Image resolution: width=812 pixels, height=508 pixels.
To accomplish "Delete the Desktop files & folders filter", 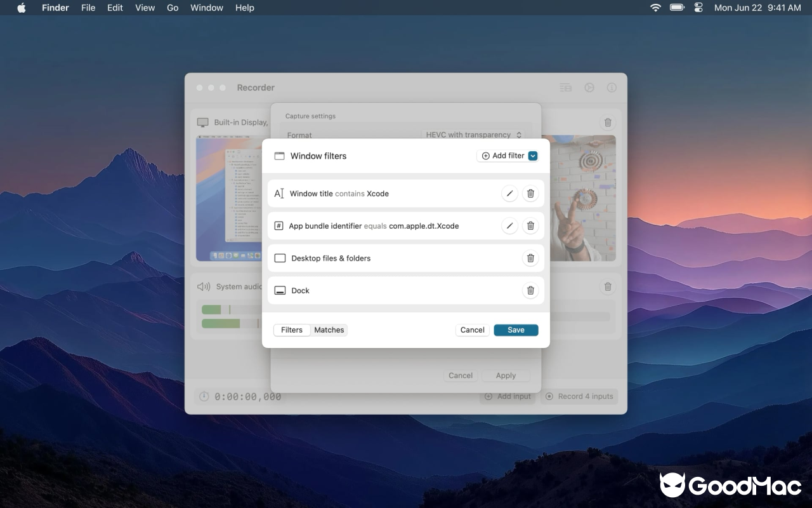I will point(530,258).
